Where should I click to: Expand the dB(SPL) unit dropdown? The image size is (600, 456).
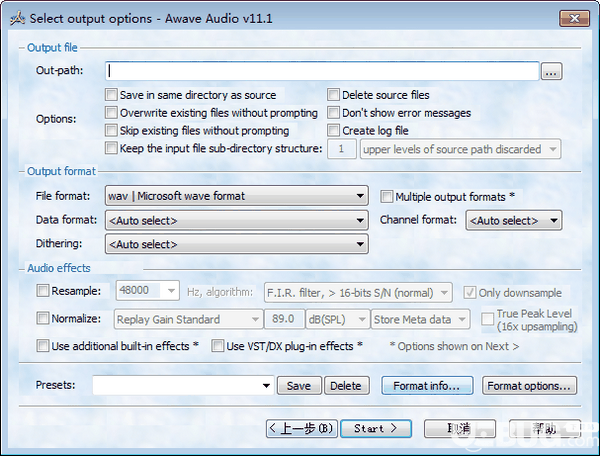338,319
